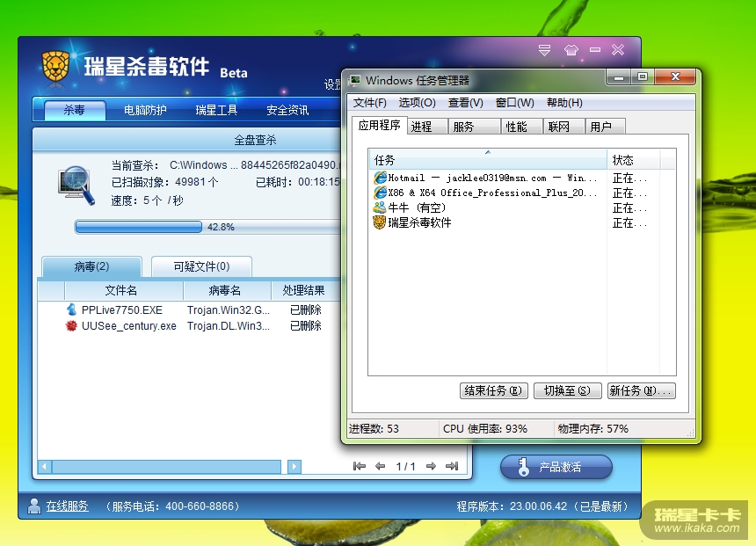The width and height of the screenshot is (756, 546).
Task: Click the 42.8% scan progress bar
Action: point(208,227)
